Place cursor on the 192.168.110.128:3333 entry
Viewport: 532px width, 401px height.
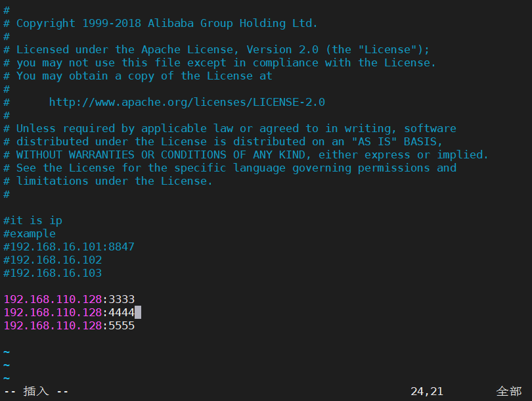(x=69, y=299)
